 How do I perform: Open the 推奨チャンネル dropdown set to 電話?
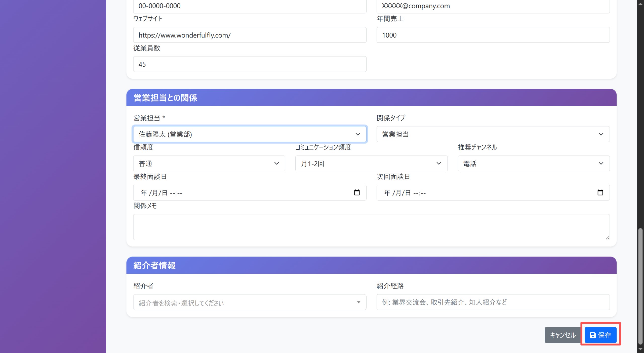coord(533,163)
